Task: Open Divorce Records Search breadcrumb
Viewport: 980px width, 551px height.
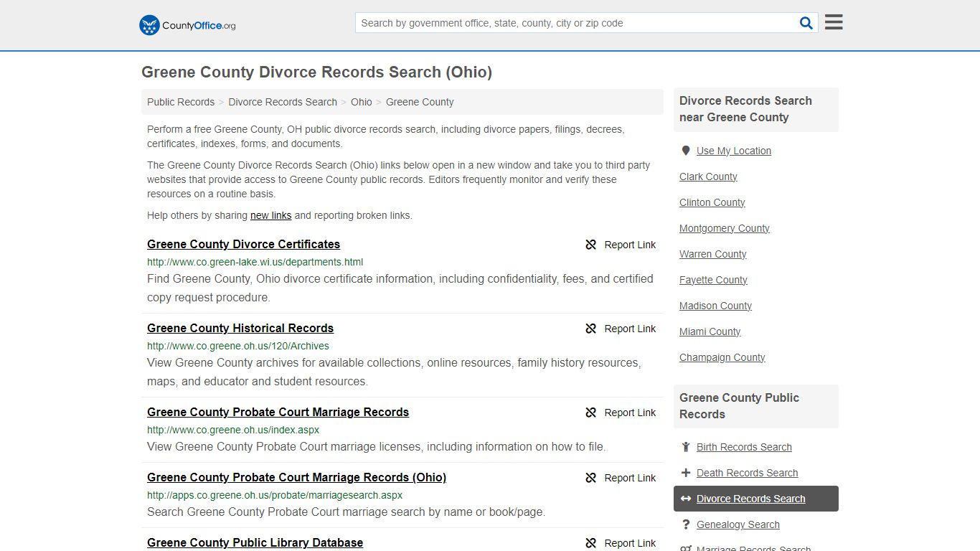Action: click(283, 102)
